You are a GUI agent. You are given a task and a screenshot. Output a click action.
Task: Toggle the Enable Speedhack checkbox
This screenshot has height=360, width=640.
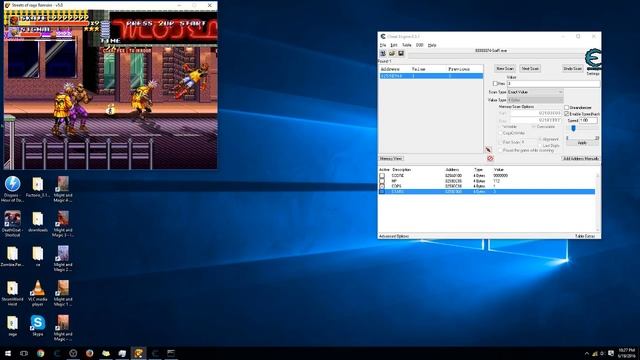pyautogui.click(x=567, y=113)
